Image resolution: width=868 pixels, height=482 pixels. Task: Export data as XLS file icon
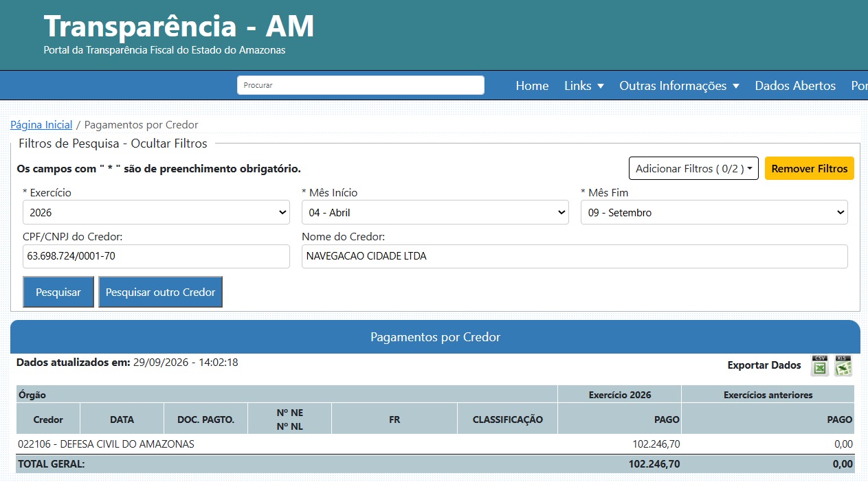843,365
